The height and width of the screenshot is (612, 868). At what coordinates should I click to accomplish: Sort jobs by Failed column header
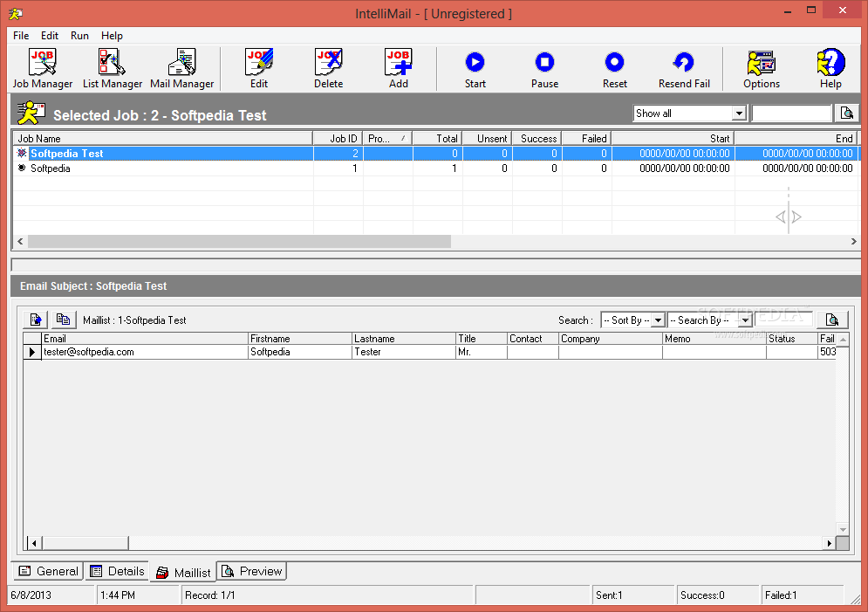[587, 139]
